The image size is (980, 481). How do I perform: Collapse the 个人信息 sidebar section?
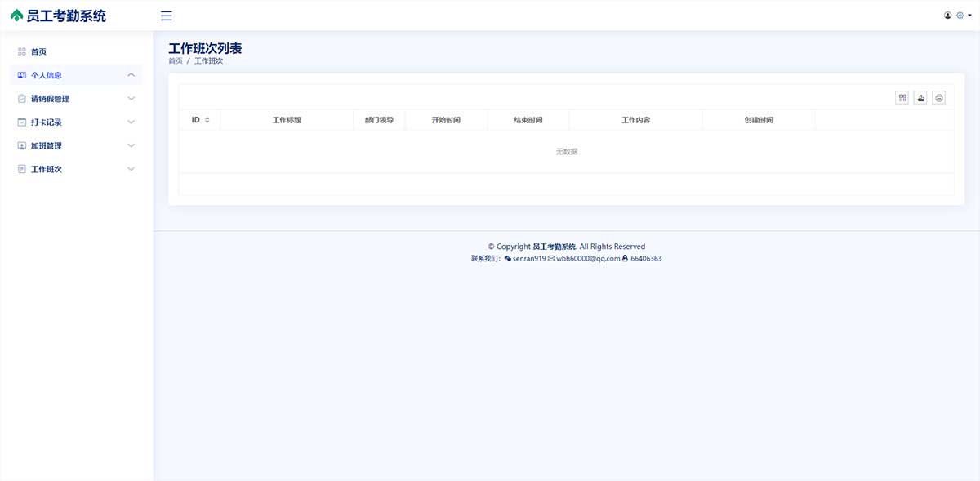click(131, 75)
